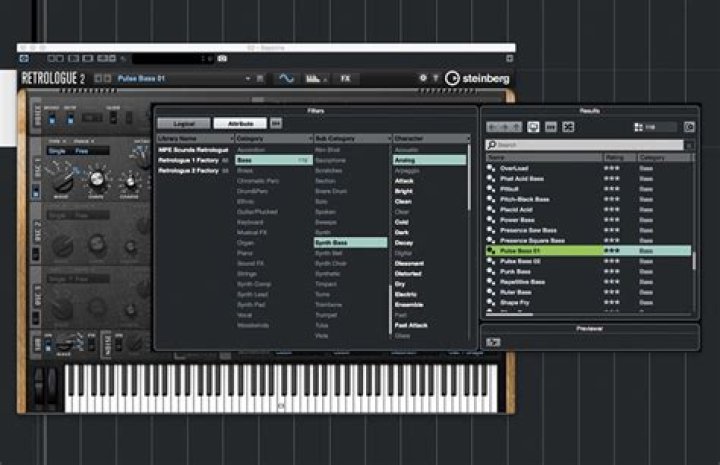Select the Bright character filter
The height and width of the screenshot is (465, 720).
[x=404, y=191]
